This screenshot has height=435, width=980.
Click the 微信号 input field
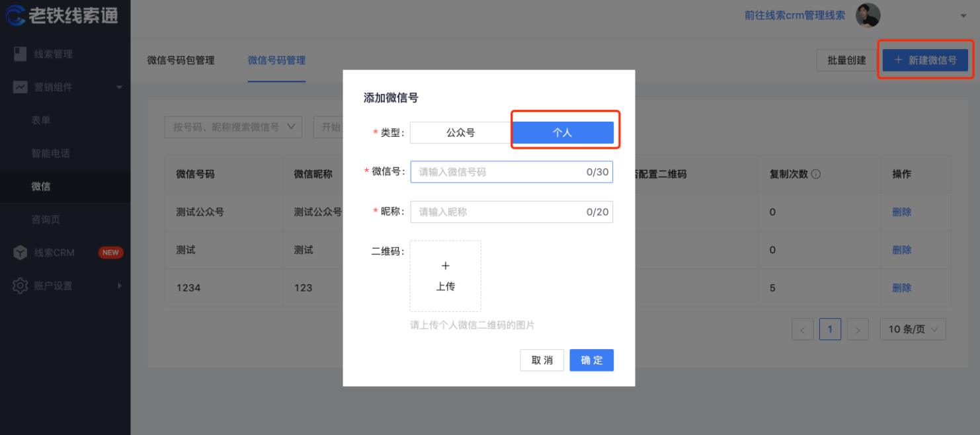click(x=511, y=172)
